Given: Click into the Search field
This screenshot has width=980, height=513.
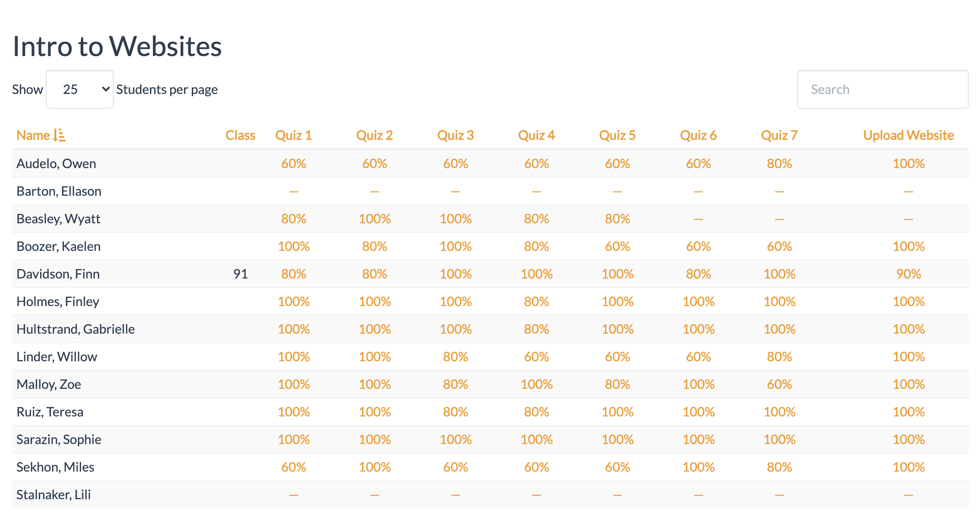Looking at the screenshot, I should [x=883, y=89].
